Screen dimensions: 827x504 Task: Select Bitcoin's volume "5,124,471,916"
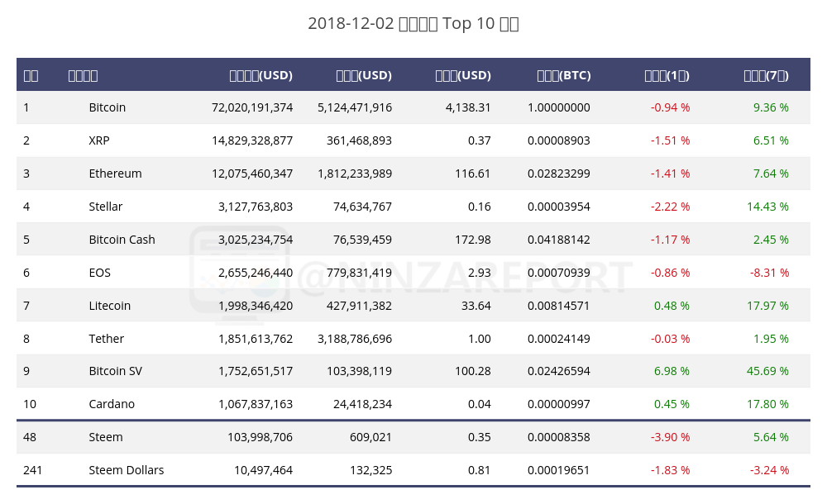(x=355, y=107)
